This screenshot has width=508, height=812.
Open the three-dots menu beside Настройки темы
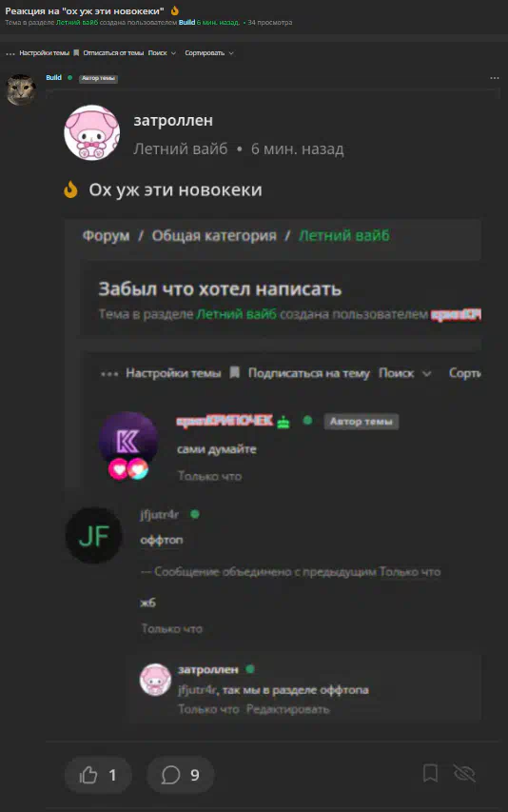coord(10,53)
